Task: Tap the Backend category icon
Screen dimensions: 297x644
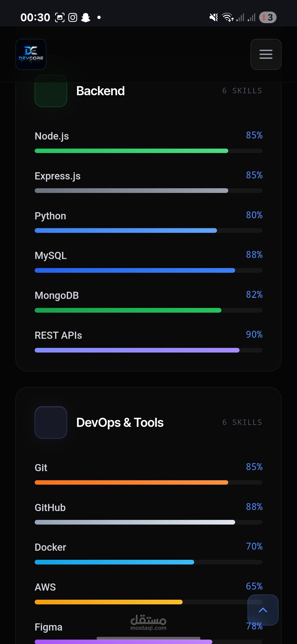Action: (x=51, y=91)
